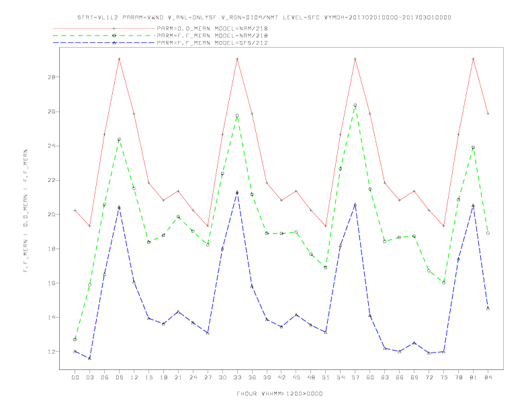Click x-axis tick label 78
The image size is (532, 411).
click(x=458, y=377)
